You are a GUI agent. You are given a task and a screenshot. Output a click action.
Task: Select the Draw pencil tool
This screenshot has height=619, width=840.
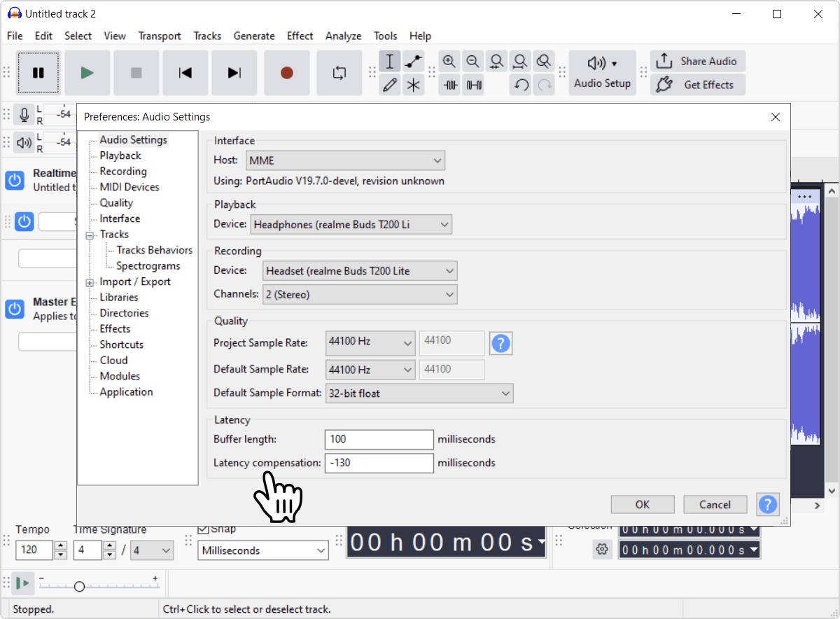click(x=391, y=85)
